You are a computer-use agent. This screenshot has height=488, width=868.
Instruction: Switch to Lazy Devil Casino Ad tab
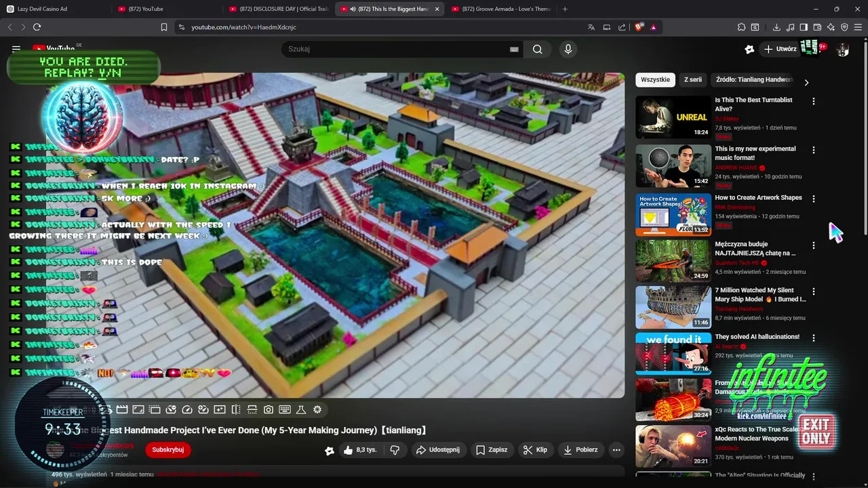pos(55,9)
